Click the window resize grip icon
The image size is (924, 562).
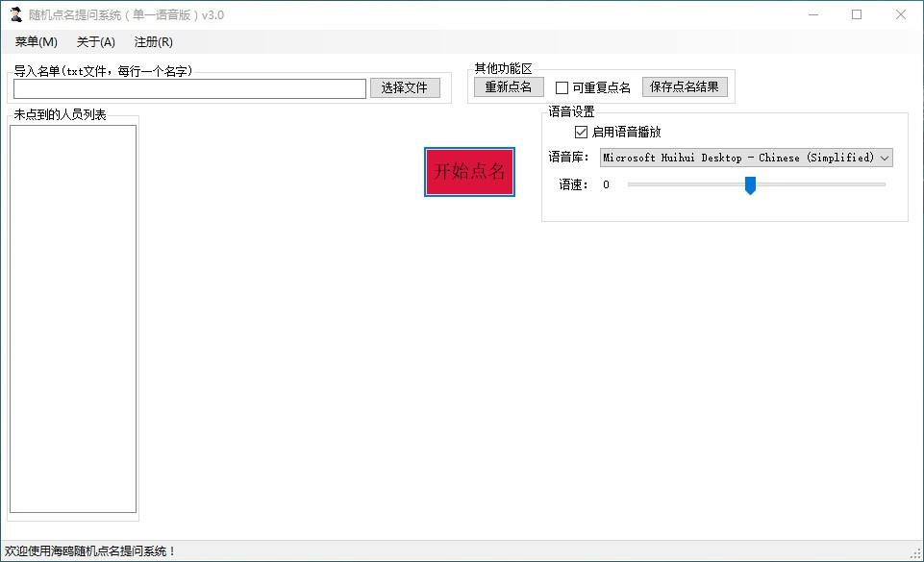(x=915, y=553)
